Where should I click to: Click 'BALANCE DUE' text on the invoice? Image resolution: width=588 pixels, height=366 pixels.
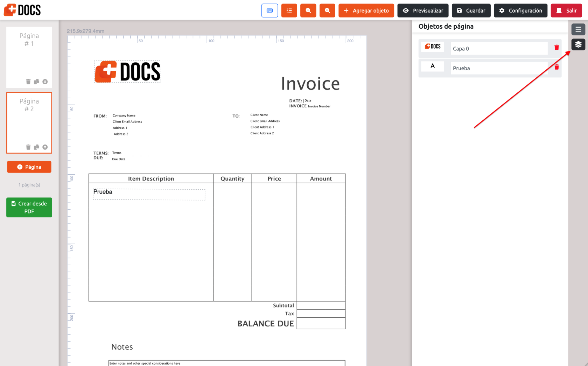(x=266, y=324)
